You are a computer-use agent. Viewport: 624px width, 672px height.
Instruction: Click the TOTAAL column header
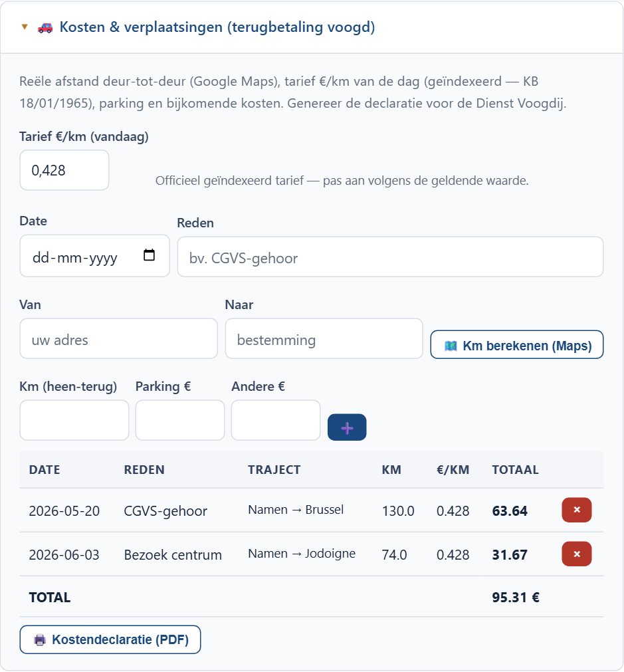[515, 470]
